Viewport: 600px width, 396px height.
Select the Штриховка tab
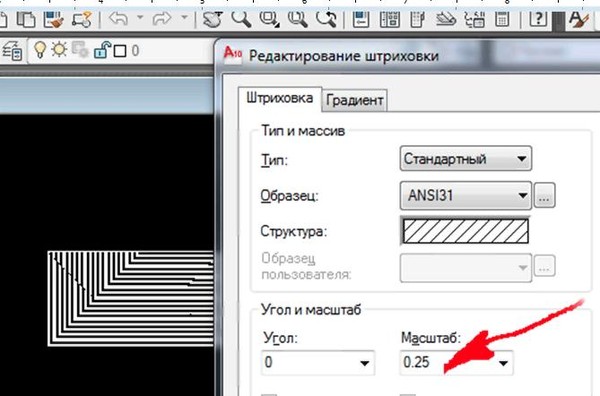(x=280, y=98)
